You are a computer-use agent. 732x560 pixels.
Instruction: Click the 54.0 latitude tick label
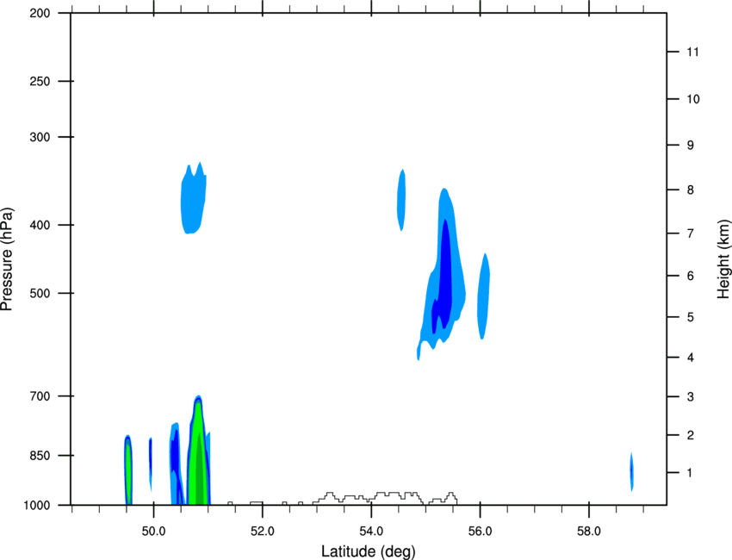(x=371, y=532)
